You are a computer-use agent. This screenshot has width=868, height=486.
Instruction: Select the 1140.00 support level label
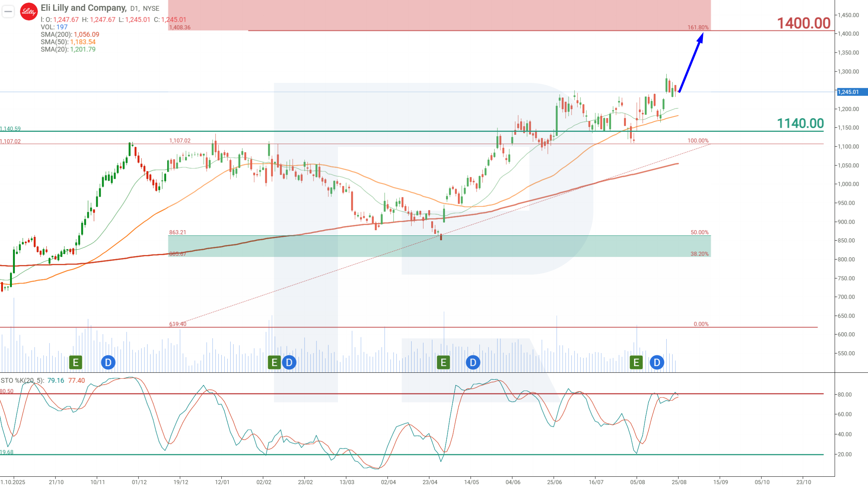tap(800, 123)
